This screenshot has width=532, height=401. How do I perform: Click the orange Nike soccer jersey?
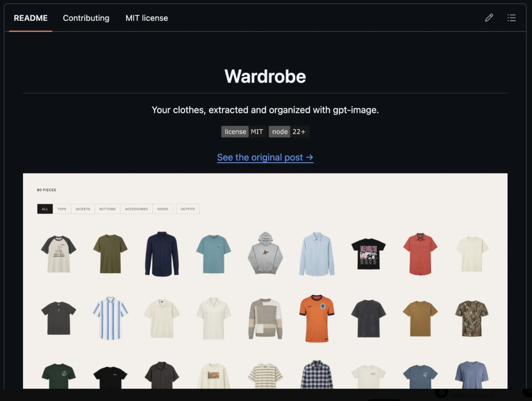[x=317, y=318]
